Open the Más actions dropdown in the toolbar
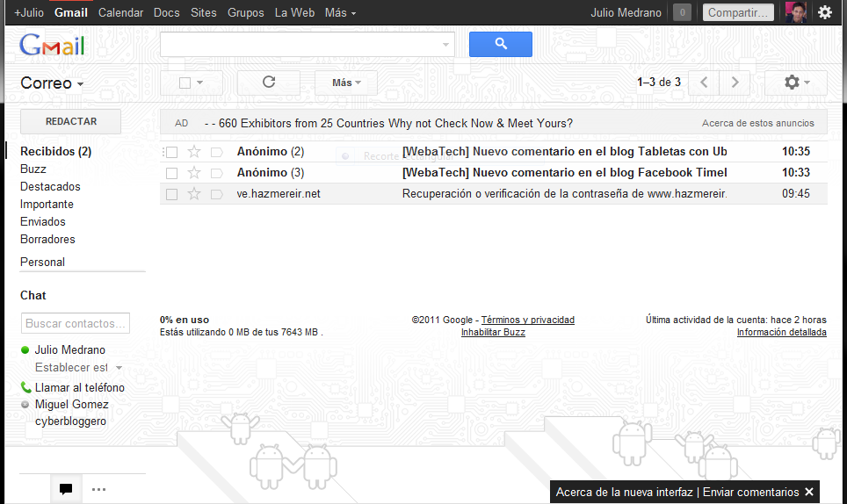Image resolution: width=847 pixels, height=504 pixels. point(346,83)
